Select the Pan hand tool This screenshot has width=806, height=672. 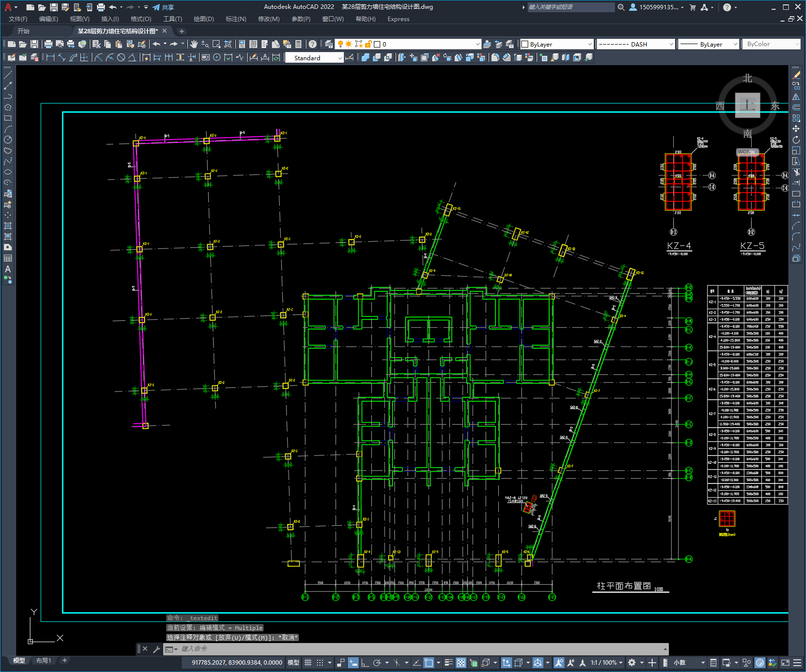pos(194,44)
